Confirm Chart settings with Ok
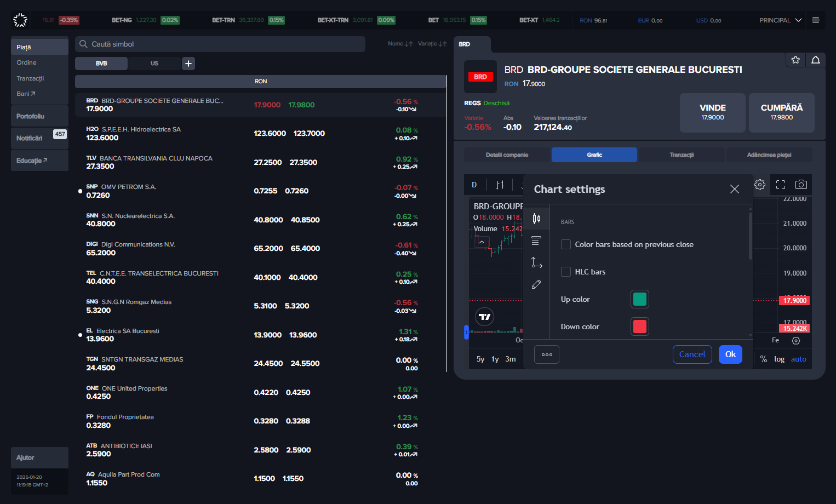 click(x=731, y=354)
